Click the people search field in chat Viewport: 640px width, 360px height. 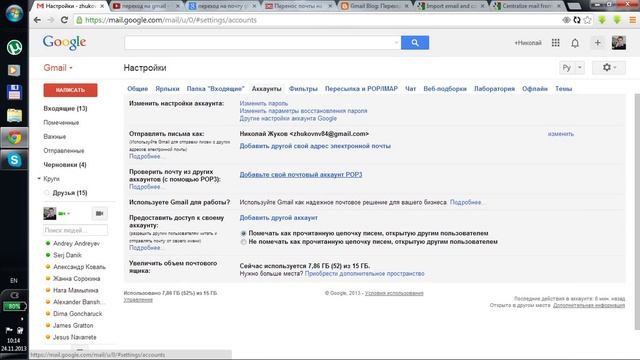[75, 230]
